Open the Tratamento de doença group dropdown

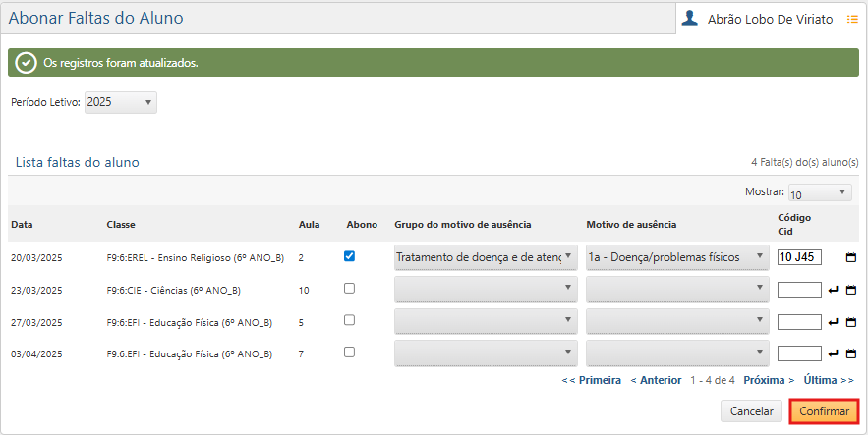[x=486, y=257]
